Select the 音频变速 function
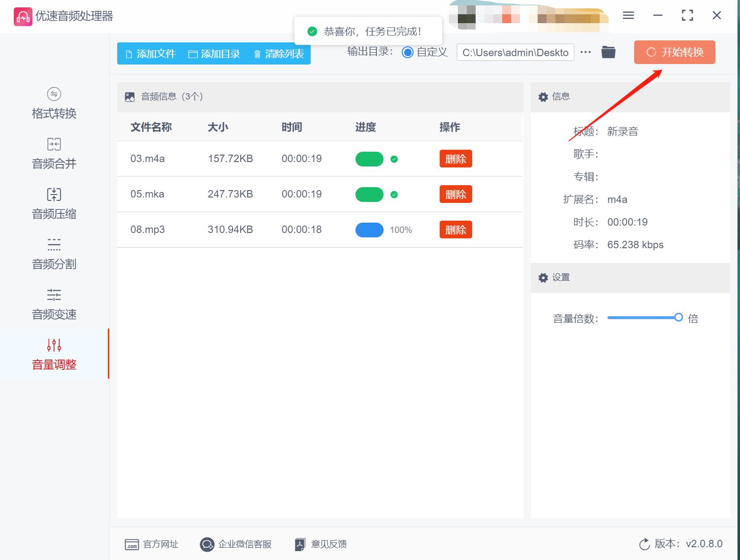740x560 pixels. click(x=53, y=304)
